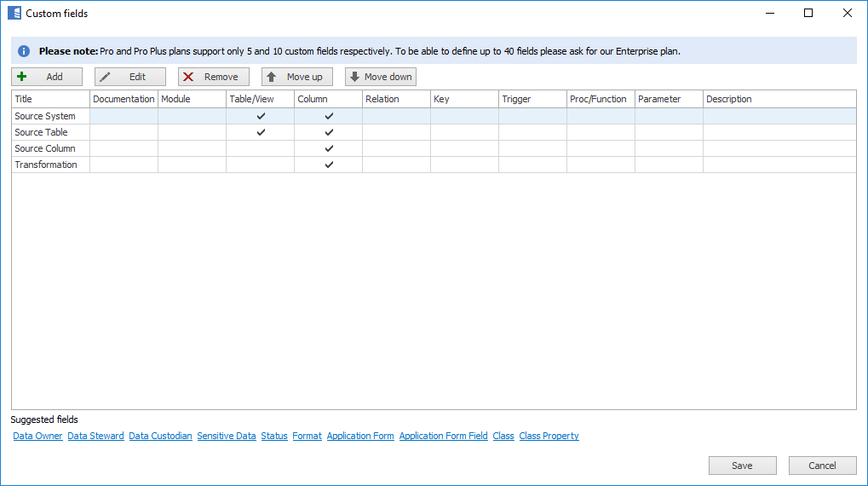Toggle Column checkmark for Transformation row
Screen dimensions: 868x486
click(329, 165)
